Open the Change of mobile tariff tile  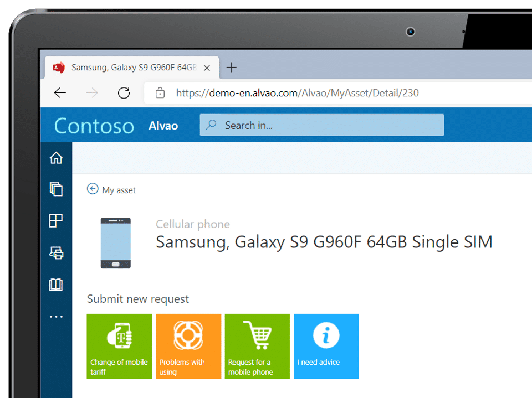tap(120, 346)
